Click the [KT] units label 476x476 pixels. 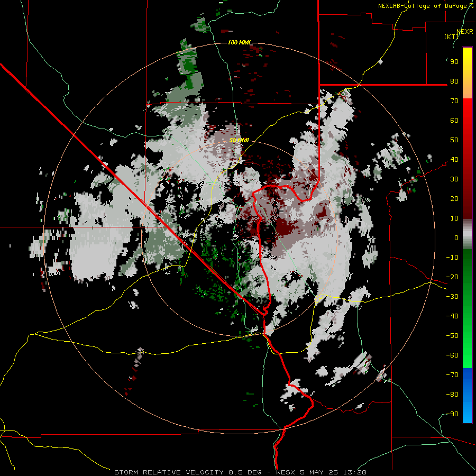[x=451, y=36]
